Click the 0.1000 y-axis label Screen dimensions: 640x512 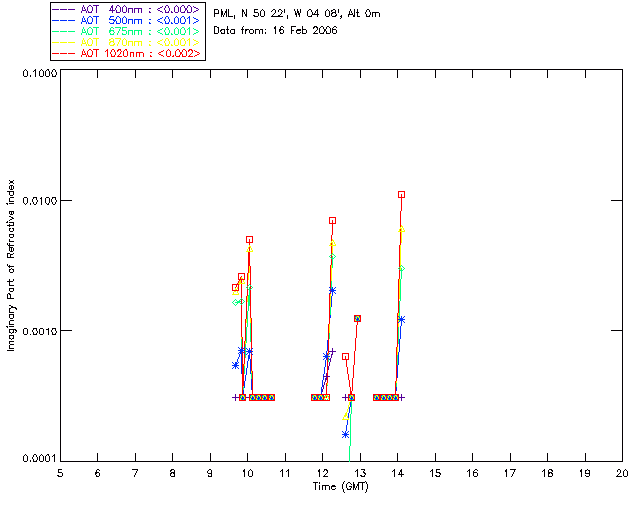point(40,73)
